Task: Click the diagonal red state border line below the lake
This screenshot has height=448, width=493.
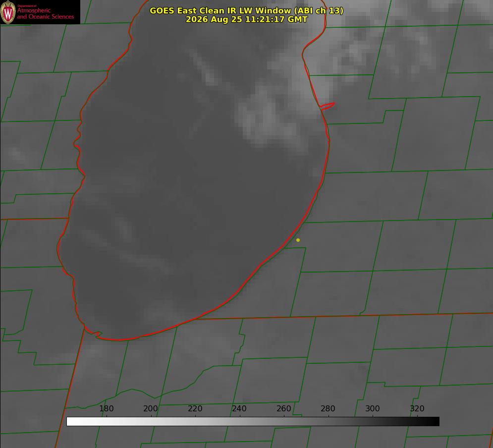Action: [x=70, y=387]
